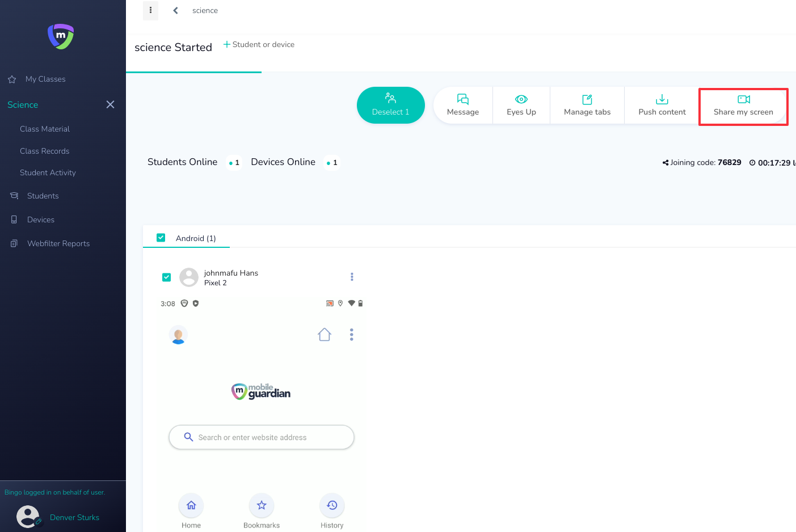Screen dimensions: 796x532
Task: Click the device icon beside Devices
Action: pyautogui.click(x=14, y=219)
